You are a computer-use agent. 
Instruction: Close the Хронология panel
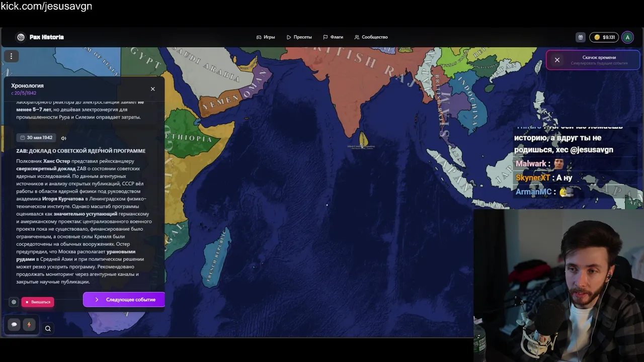click(153, 89)
